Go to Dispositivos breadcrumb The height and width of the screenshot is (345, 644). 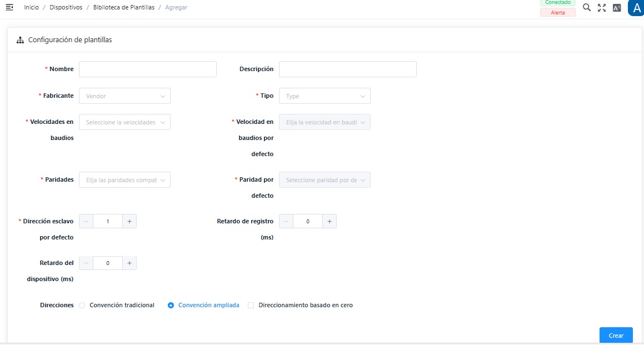[66, 7]
